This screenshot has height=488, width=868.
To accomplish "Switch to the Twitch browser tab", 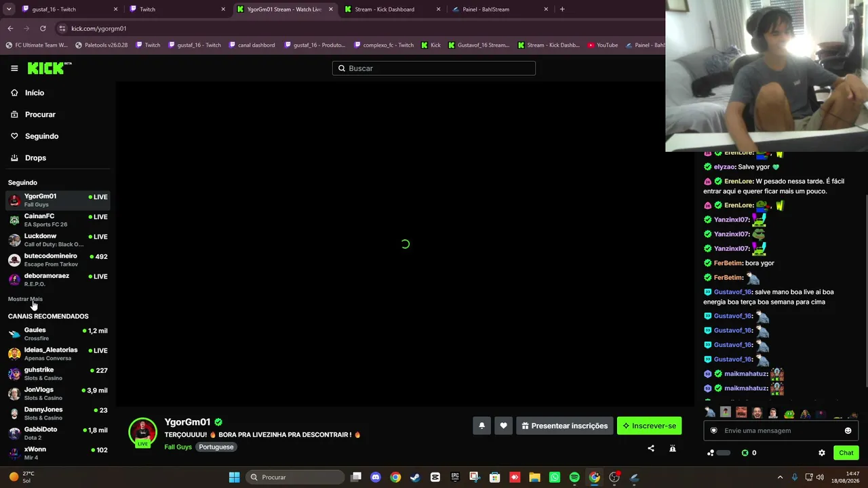I will click(x=176, y=9).
